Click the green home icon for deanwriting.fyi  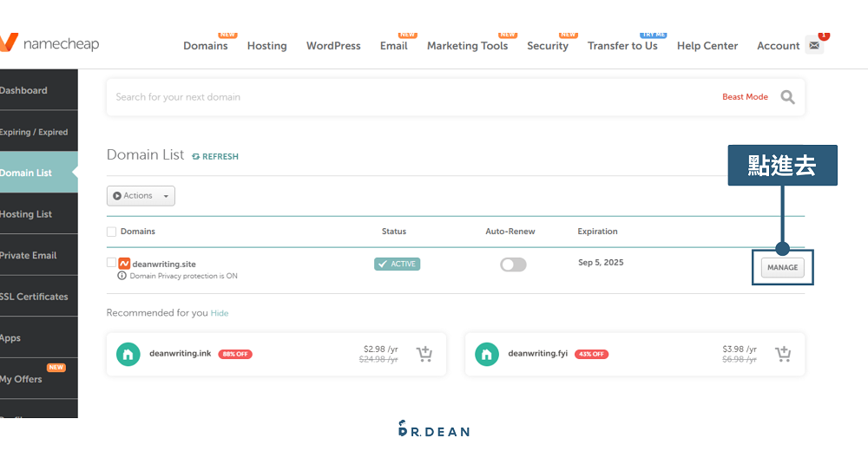(487, 354)
